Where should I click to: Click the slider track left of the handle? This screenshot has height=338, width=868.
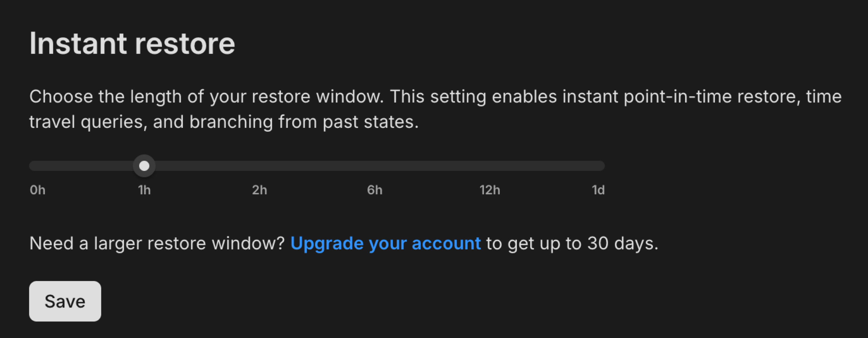tap(84, 166)
